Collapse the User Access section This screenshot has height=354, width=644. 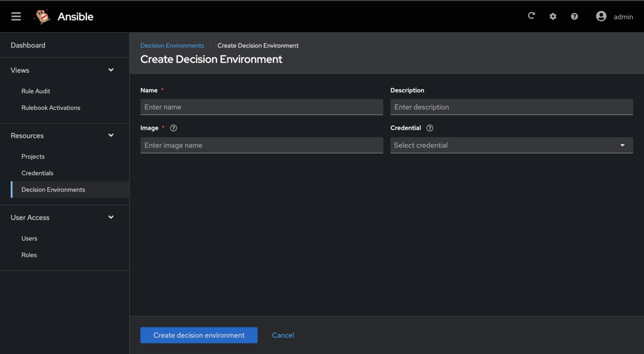coord(111,217)
